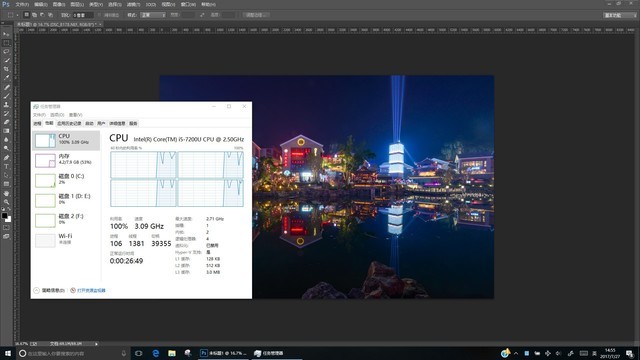Click swap foreground/background colors arrow
Image resolution: width=640 pixels, height=360 pixels.
point(9,210)
